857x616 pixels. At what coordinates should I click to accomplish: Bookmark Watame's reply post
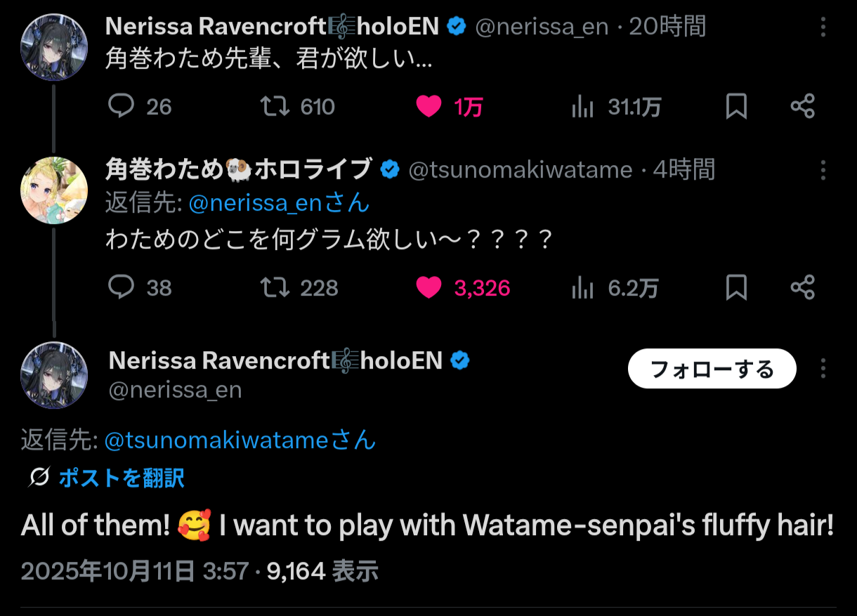coord(736,287)
